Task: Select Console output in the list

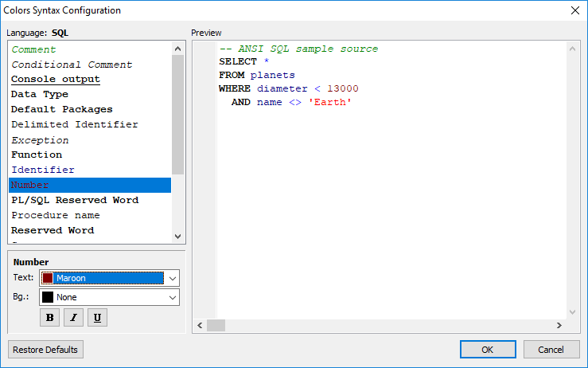Action: 90,79
